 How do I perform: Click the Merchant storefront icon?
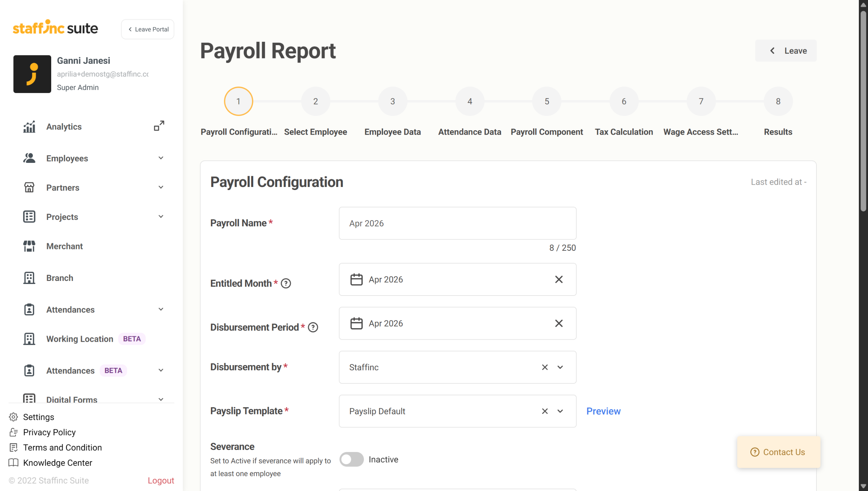(29, 246)
